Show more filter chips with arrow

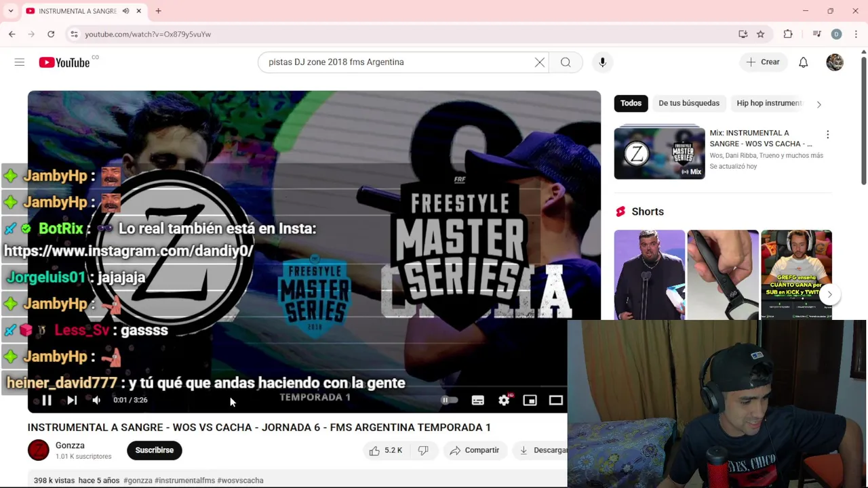[x=818, y=104]
